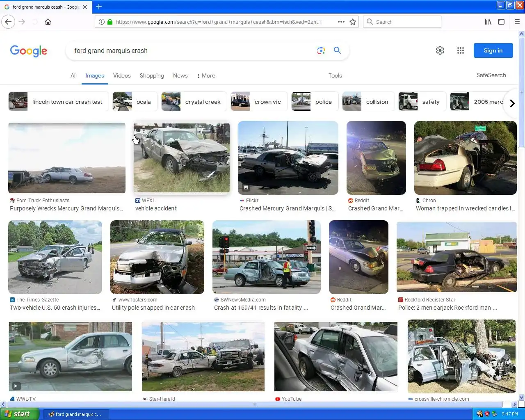Open The Times Gazette crash image

(55, 257)
